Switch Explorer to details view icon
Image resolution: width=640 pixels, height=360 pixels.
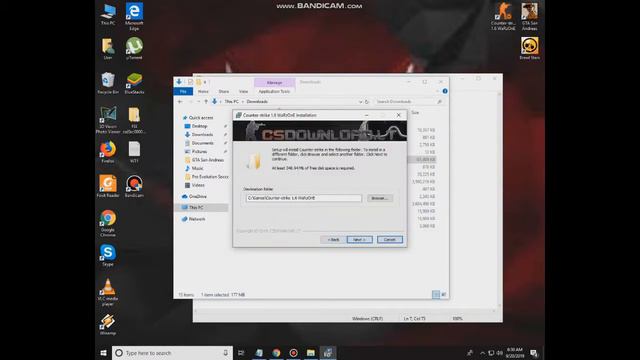click(x=436, y=294)
